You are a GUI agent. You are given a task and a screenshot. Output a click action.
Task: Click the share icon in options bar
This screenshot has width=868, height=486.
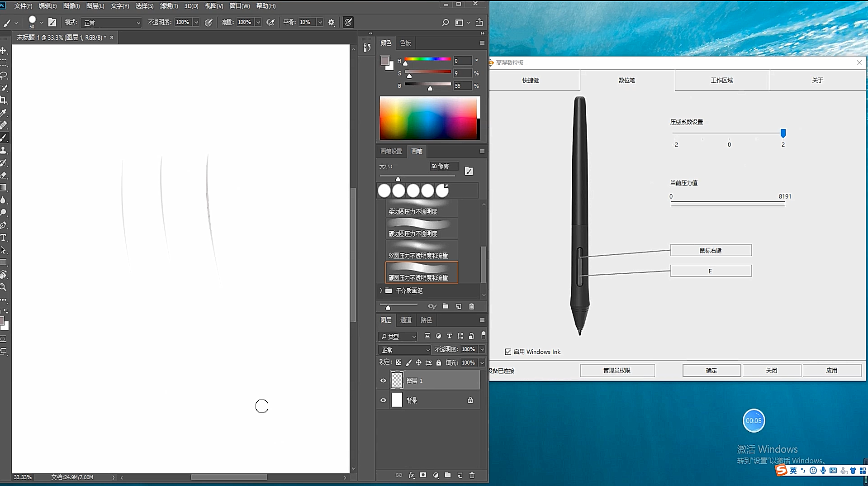pos(479,22)
